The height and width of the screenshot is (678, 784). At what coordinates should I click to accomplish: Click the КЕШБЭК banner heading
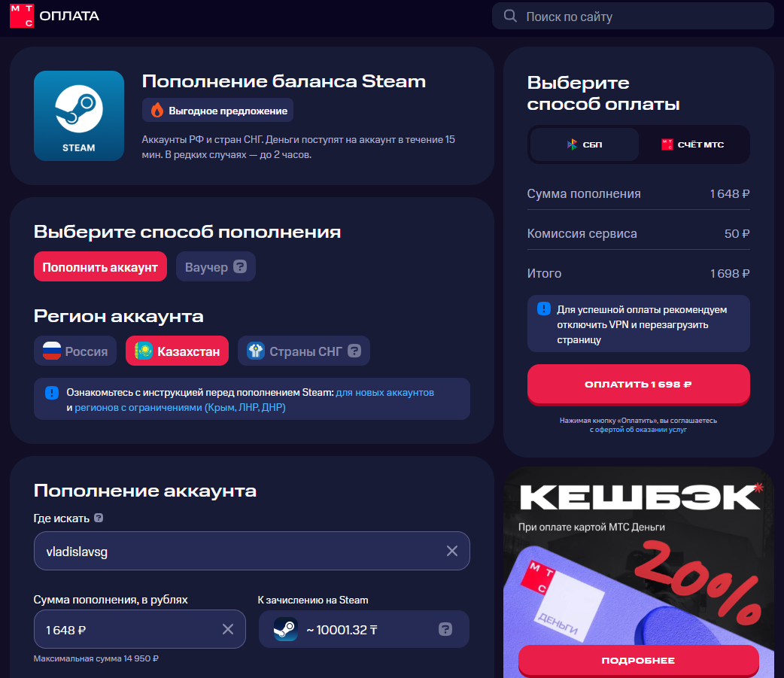pos(640,497)
